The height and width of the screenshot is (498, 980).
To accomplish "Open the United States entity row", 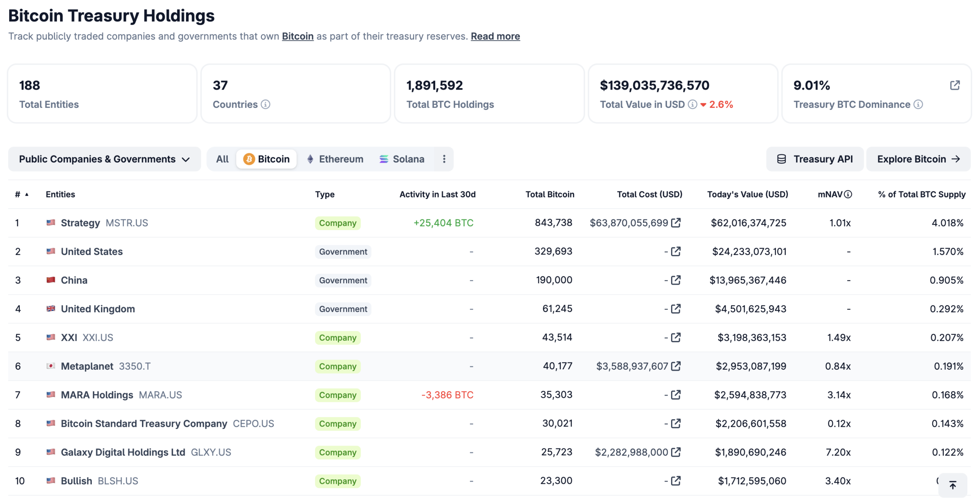I will pos(91,251).
